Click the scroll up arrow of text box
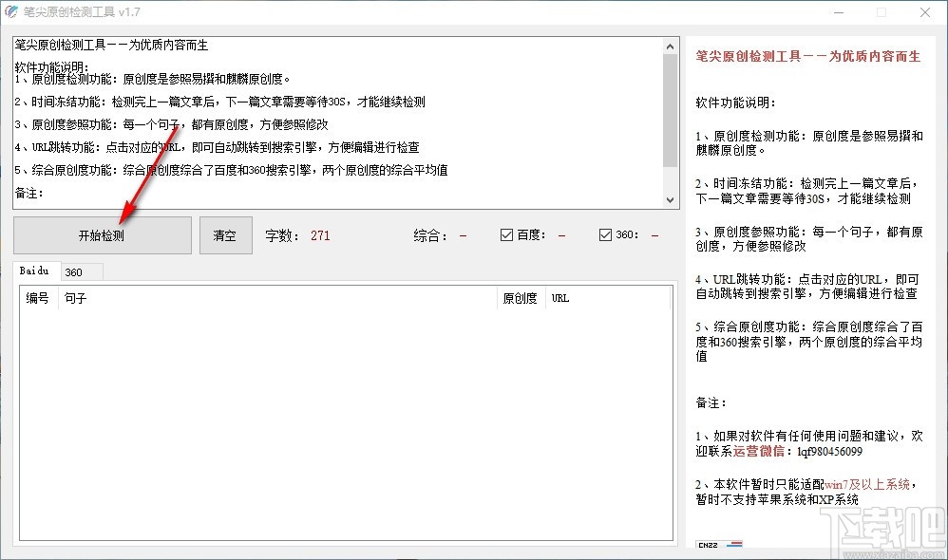Screen dimensions: 948x560 coord(670,46)
